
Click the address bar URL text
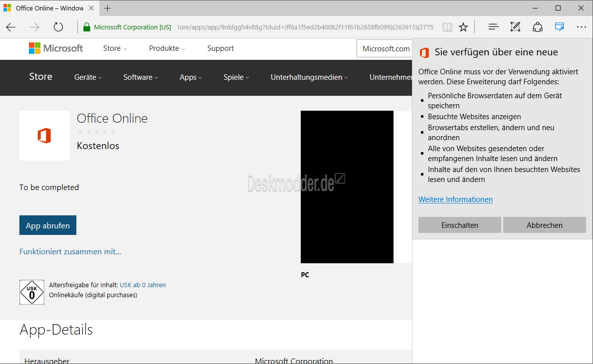click(x=306, y=27)
